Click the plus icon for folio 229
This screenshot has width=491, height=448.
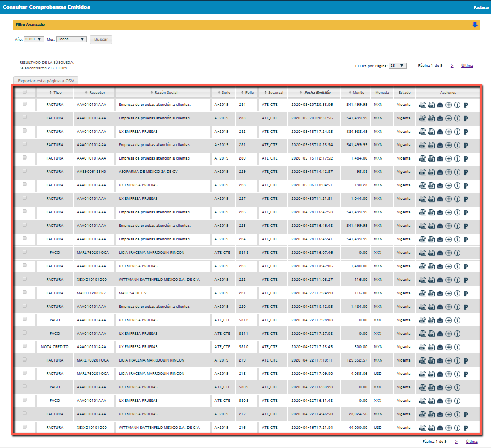coord(449,172)
